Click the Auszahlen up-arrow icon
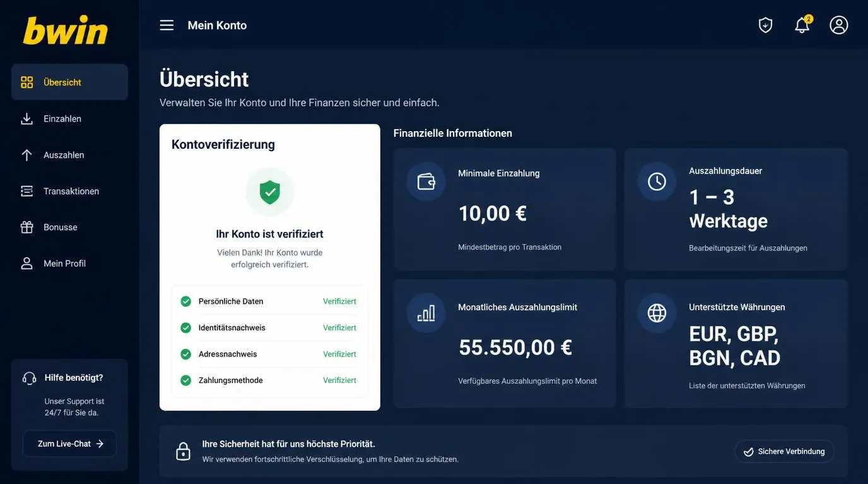This screenshot has height=484, width=868. tap(26, 155)
